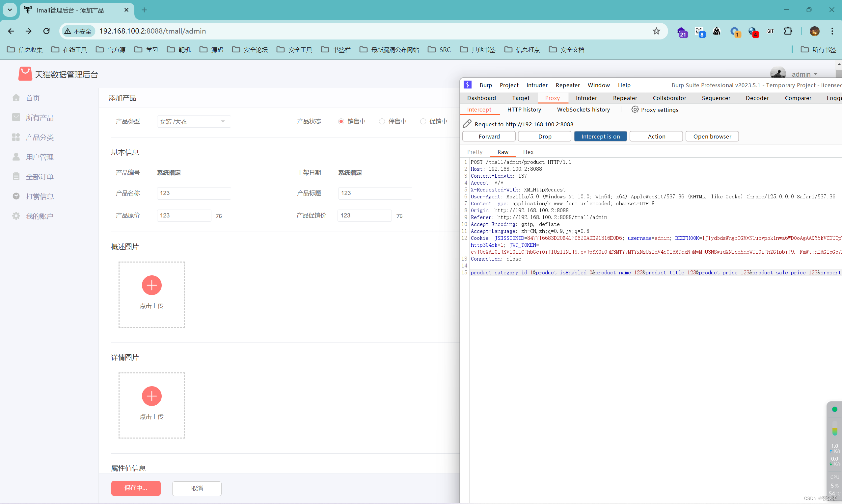Click the extension icon with orange badge 1
Screen dimensions: 842x504
coord(735,32)
